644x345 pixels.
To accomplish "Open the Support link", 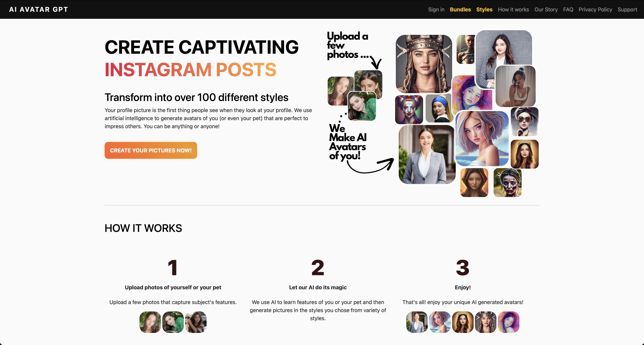I will (627, 10).
